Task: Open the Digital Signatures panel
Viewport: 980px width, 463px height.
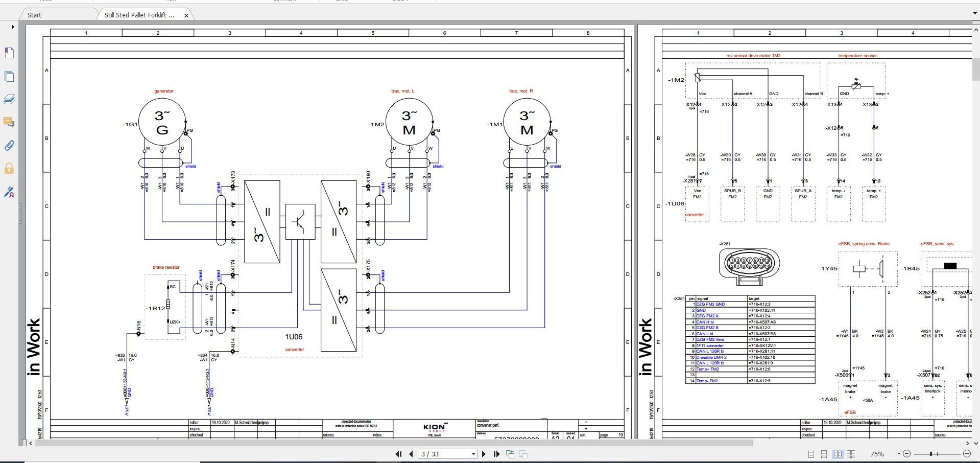Action: [x=9, y=192]
